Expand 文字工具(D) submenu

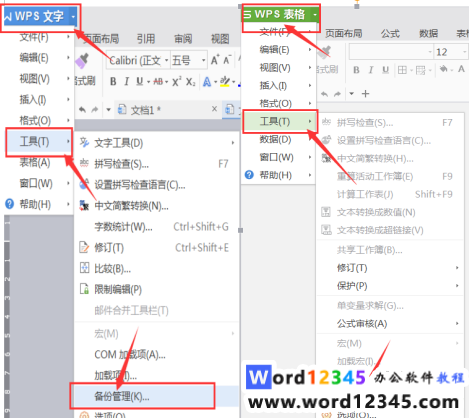[x=233, y=143]
